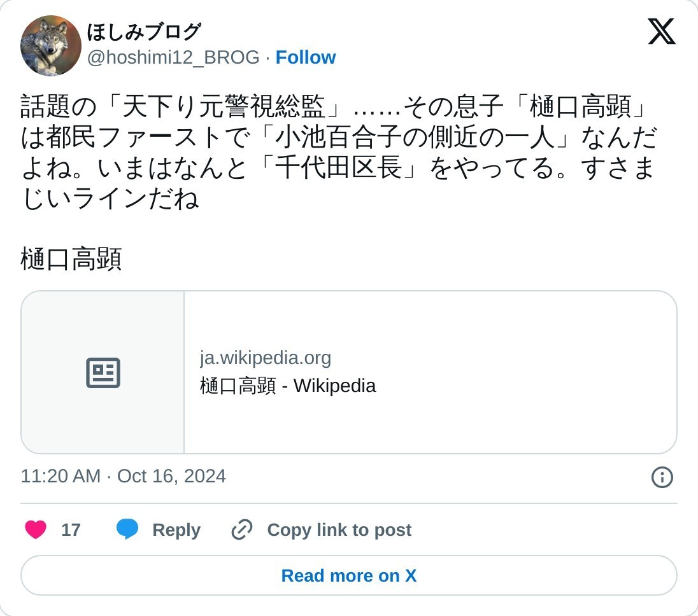Click the chain link copy icon

click(x=242, y=529)
